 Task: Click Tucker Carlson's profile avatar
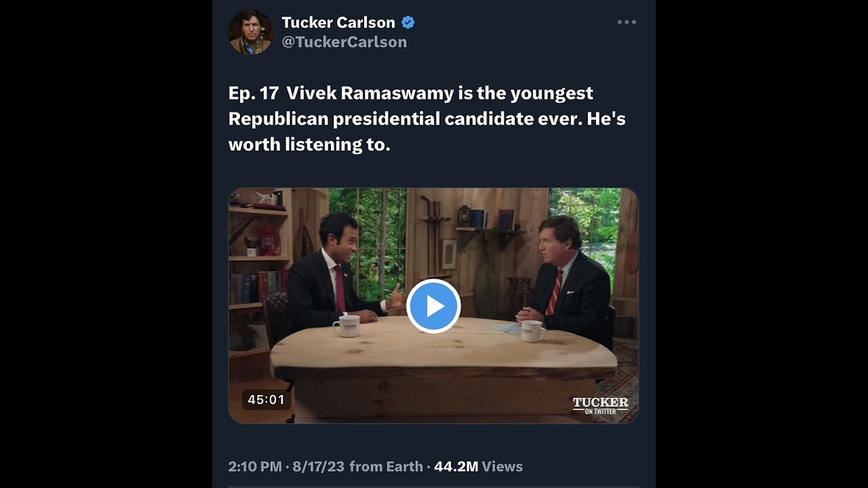point(250,32)
